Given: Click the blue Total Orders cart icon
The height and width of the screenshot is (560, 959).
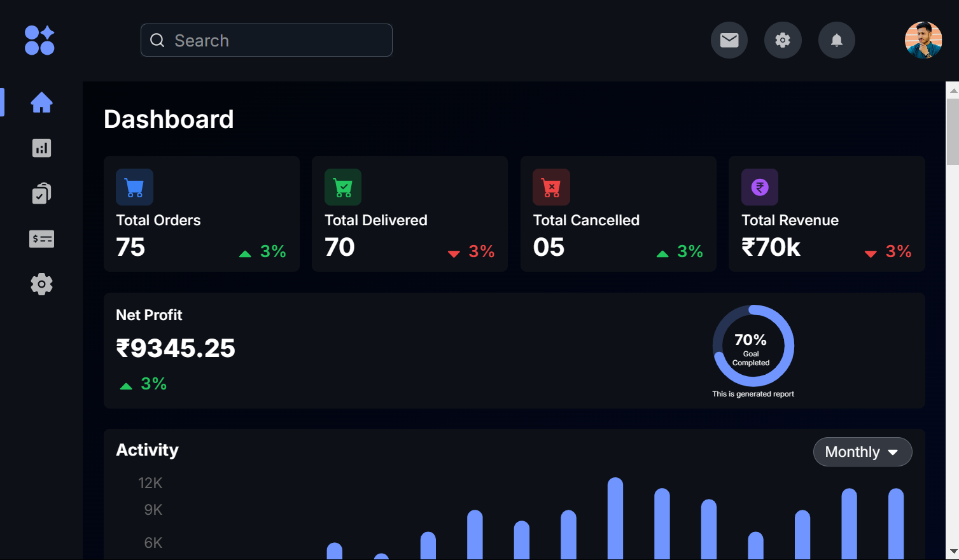Looking at the screenshot, I should 134,187.
